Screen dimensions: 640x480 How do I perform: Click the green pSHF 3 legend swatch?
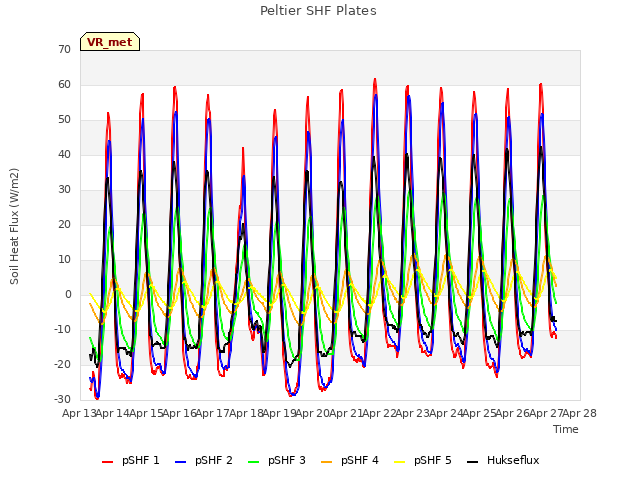253,462
